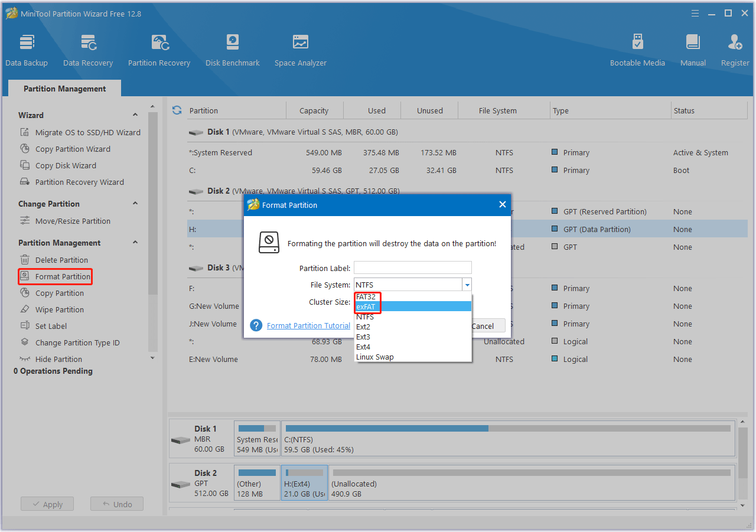Launch Copy Disk Wizard

pos(58,165)
